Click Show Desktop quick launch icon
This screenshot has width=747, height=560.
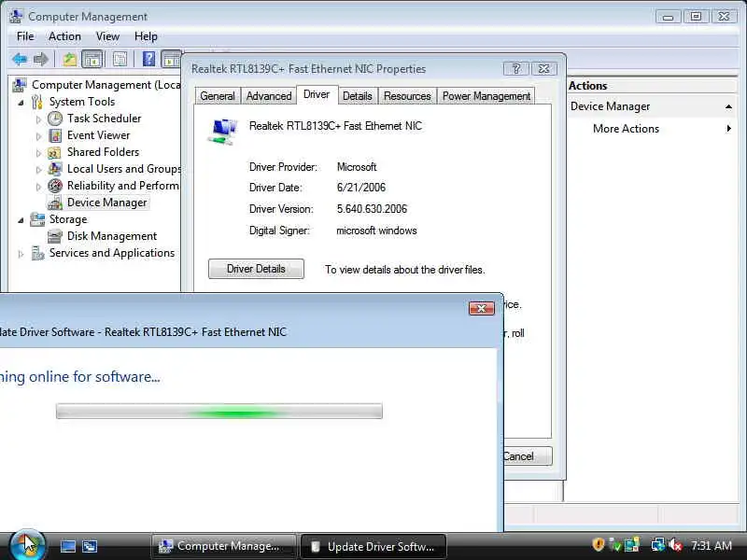coord(68,546)
